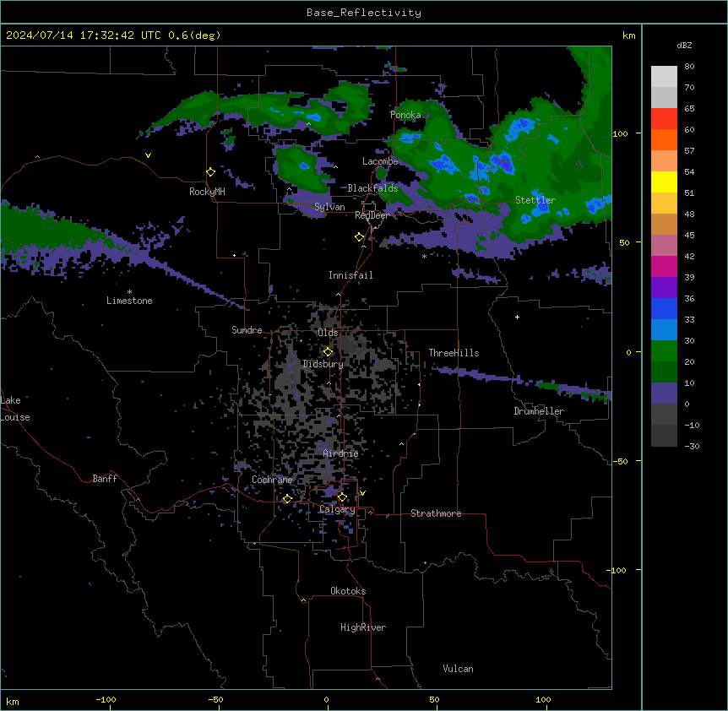This screenshot has height=711, width=728.
Task: Click the Innisfail city label
Action: click(x=350, y=275)
